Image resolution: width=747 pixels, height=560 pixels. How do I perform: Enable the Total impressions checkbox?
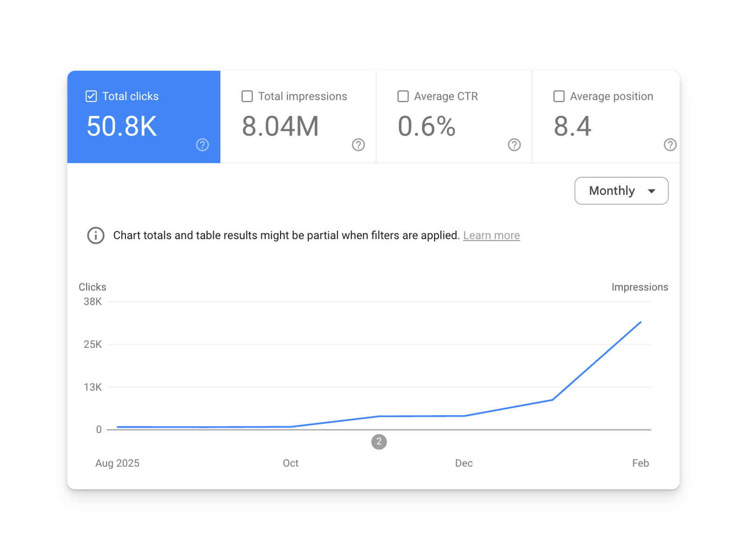[247, 96]
